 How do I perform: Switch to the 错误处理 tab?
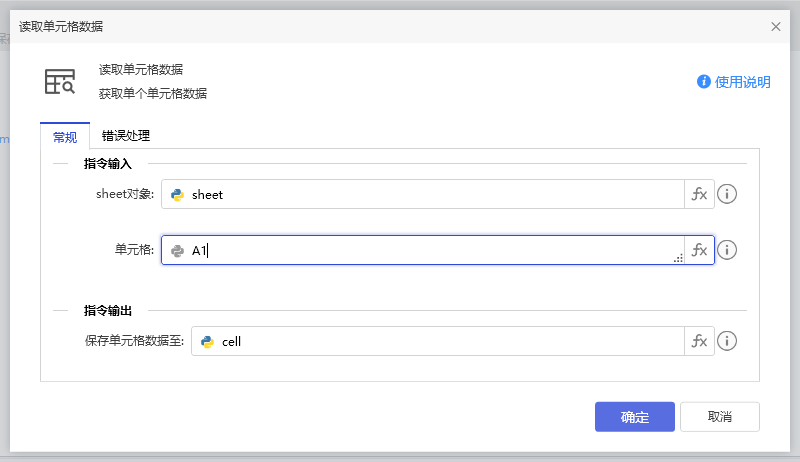point(126,136)
